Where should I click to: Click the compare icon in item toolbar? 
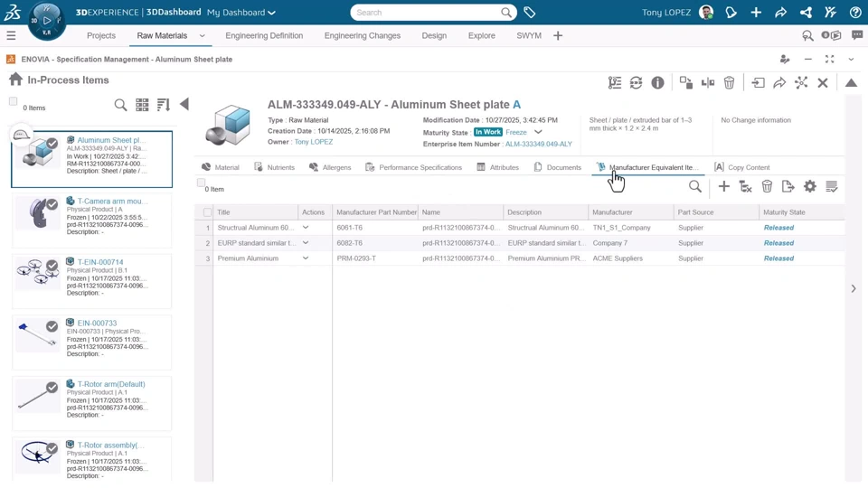tap(707, 83)
